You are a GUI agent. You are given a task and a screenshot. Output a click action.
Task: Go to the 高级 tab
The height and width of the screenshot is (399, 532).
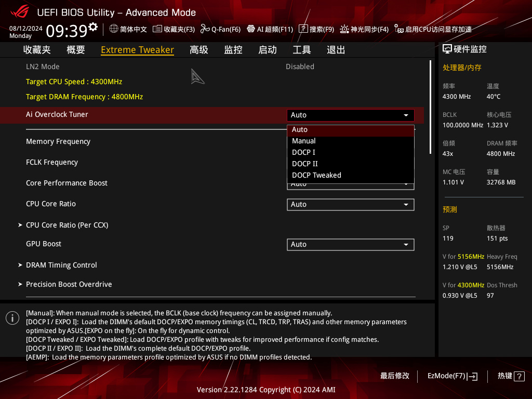click(x=199, y=50)
